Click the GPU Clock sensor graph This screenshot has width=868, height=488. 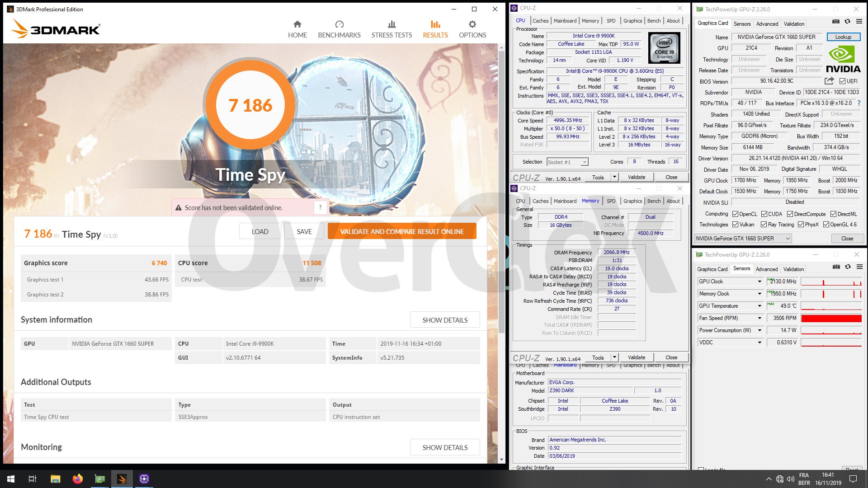831,282
